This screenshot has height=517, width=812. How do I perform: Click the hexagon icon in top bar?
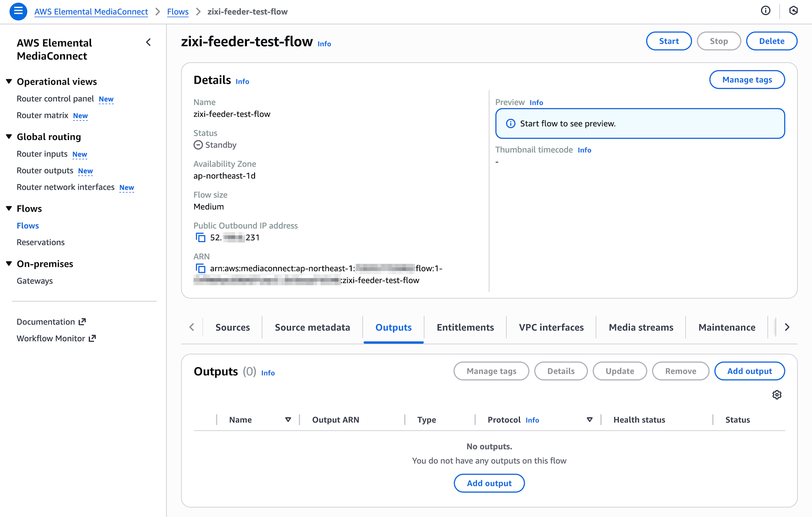point(793,11)
